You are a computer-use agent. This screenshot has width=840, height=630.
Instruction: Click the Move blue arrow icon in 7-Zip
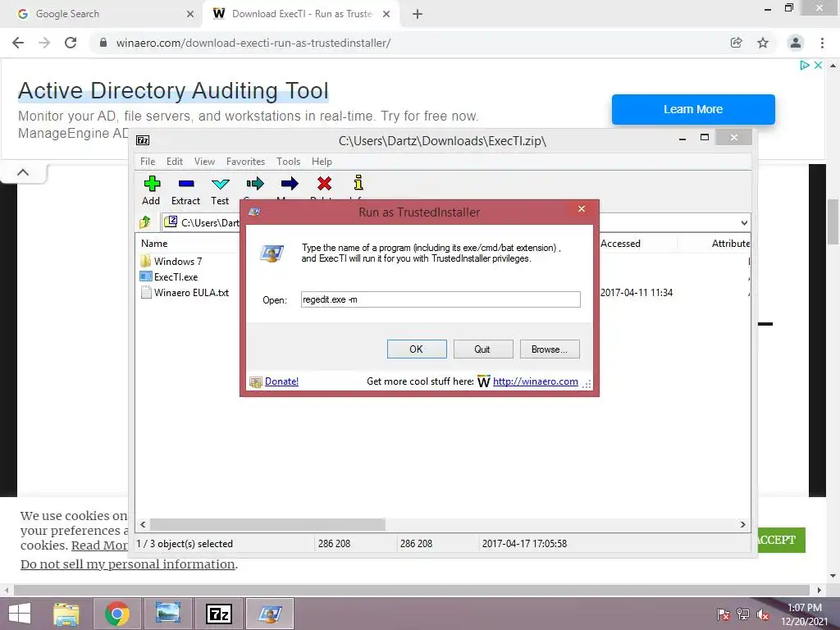[290, 184]
